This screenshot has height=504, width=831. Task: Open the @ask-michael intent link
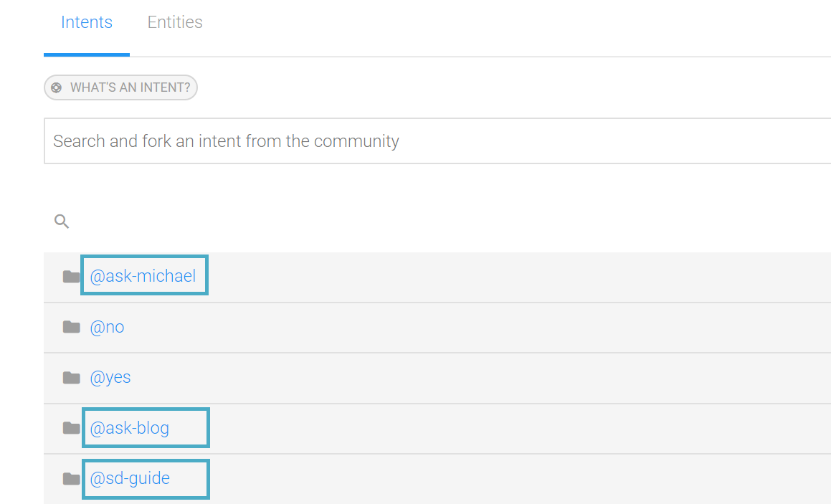143,276
